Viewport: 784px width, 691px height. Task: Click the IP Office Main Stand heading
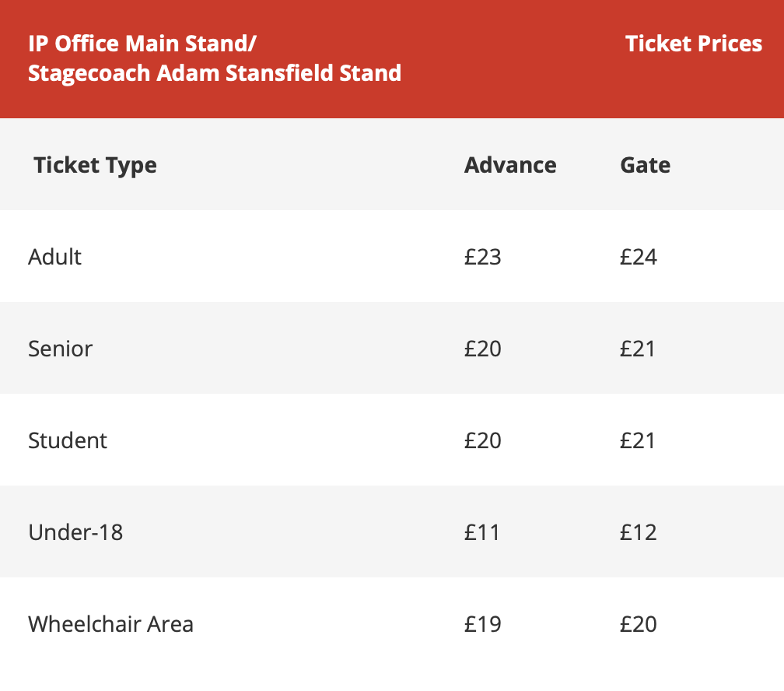[215, 58]
